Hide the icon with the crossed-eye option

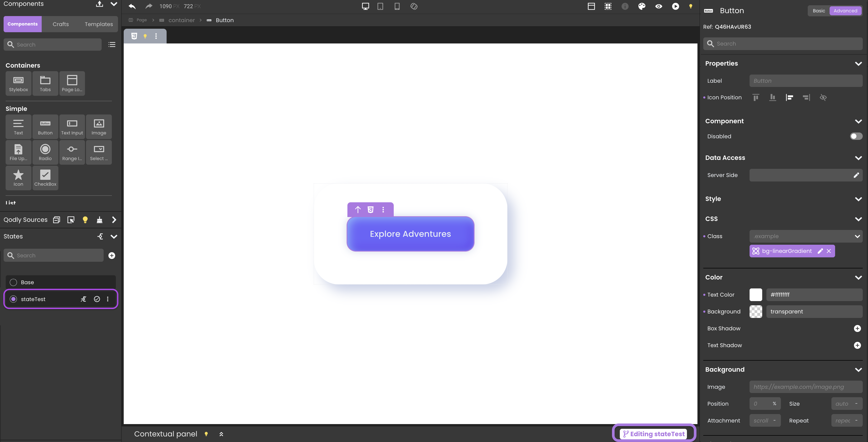[823, 97]
